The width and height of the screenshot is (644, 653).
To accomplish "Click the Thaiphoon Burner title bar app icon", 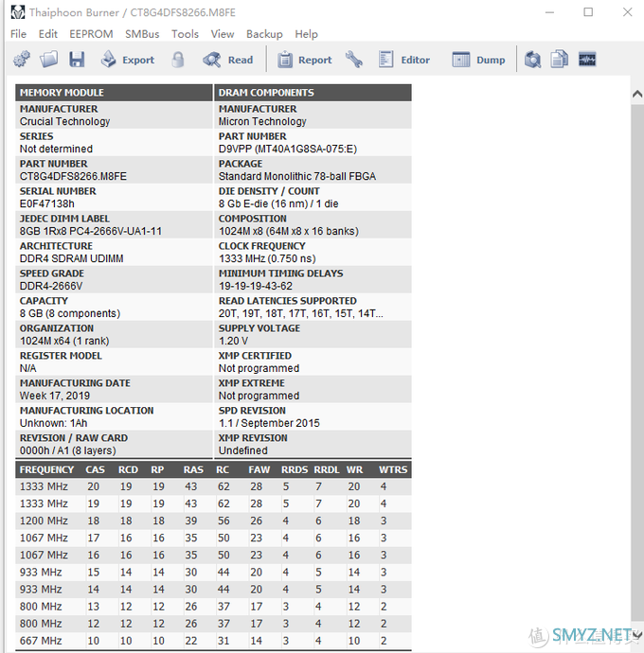I will pyautogui.click(x=17, y=12).
